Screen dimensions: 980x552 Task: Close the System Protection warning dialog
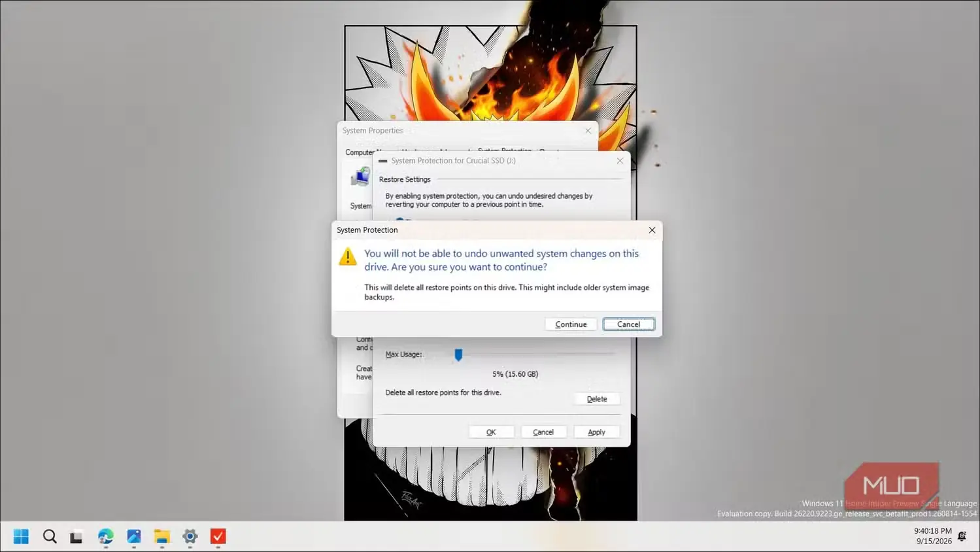pos(652,230)
